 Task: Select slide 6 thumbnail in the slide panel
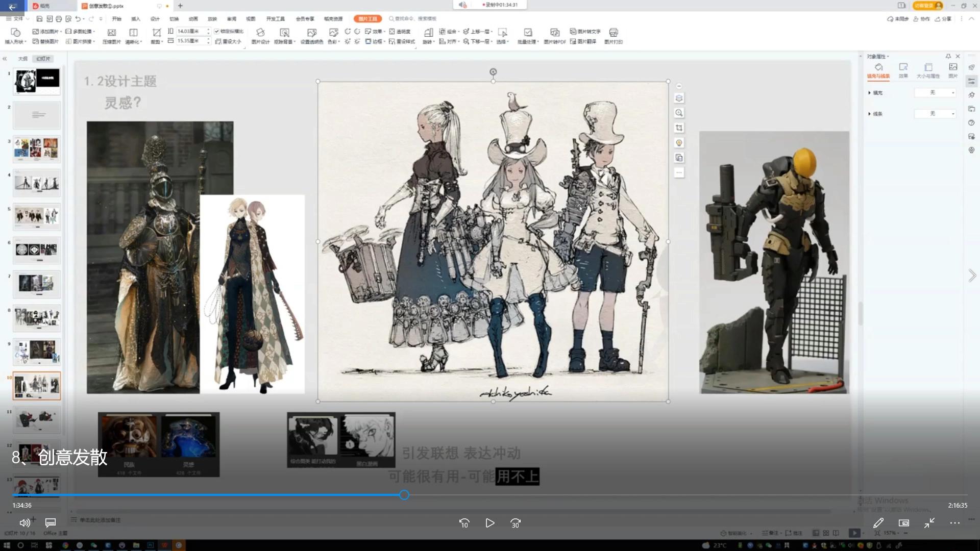(x=36, y=250)
